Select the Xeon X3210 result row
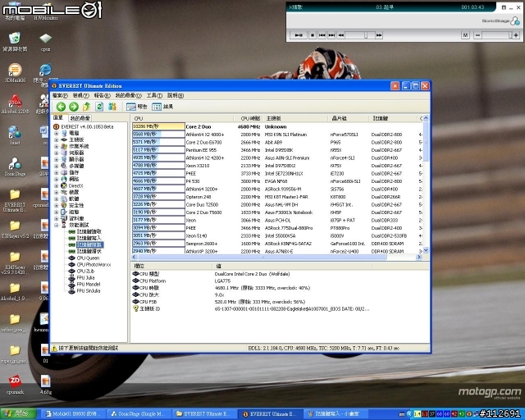Image resolution: width=525 pixels, height=420 pixels. (277, 166)
